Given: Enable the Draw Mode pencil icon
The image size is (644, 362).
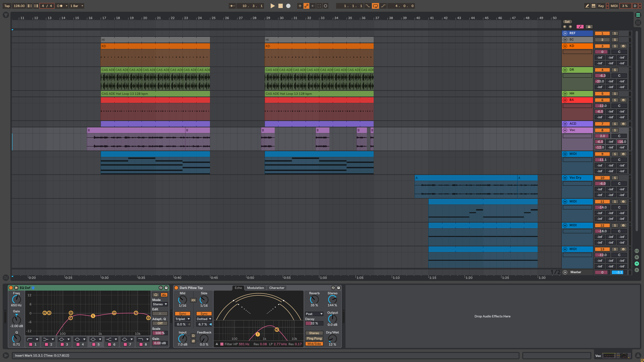Looking at the screenshot, I should (587, 6).
